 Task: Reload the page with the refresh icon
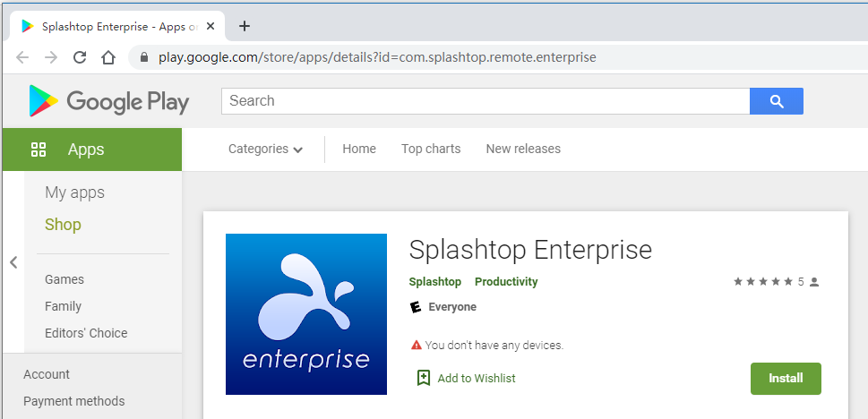[80, 57]
